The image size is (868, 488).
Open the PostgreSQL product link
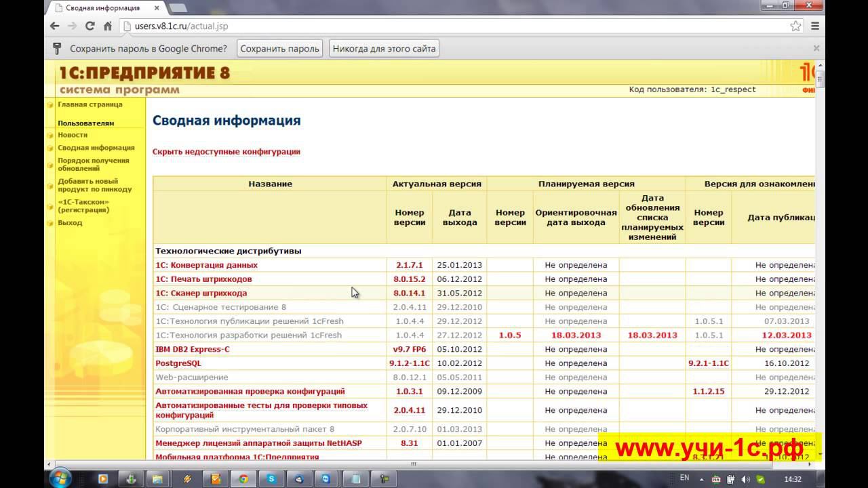pos(178,363)
